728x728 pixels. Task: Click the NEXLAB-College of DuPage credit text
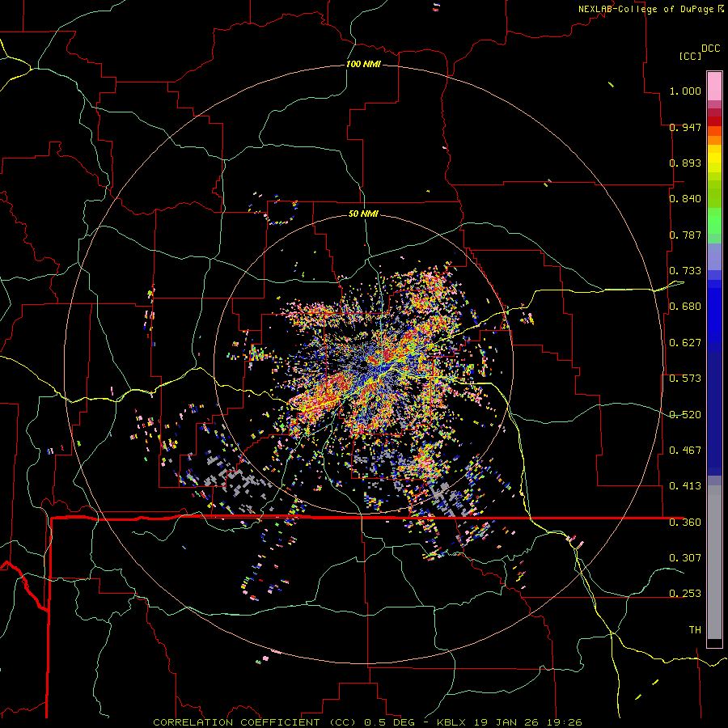646,9
